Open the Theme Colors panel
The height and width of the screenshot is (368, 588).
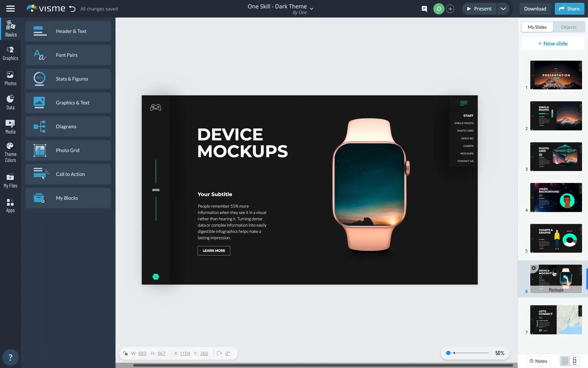10,152
